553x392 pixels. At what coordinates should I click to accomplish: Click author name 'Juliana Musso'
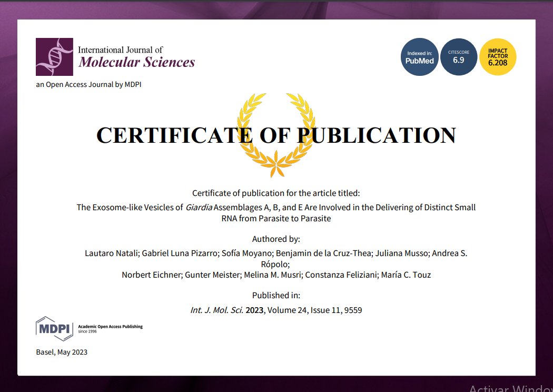(x=402, y=253)
